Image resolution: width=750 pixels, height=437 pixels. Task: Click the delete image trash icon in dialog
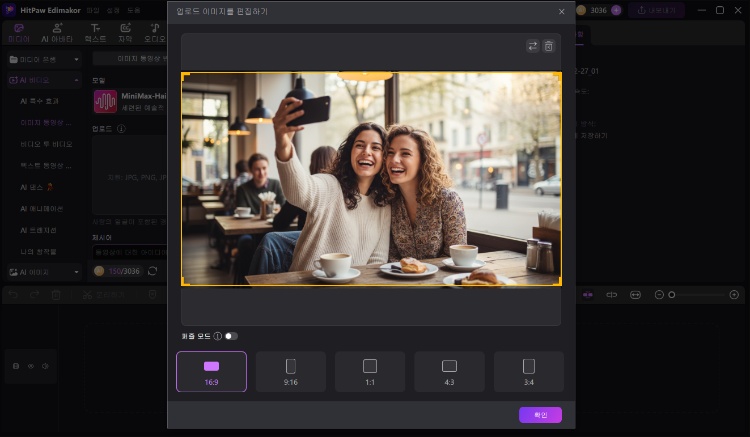pyautogui.click(x=549, y=46)
